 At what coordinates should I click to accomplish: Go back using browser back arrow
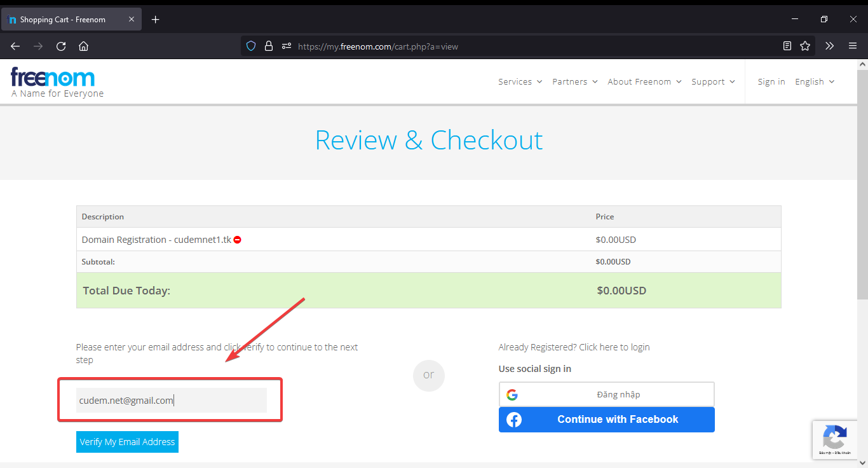coord(15,46)
